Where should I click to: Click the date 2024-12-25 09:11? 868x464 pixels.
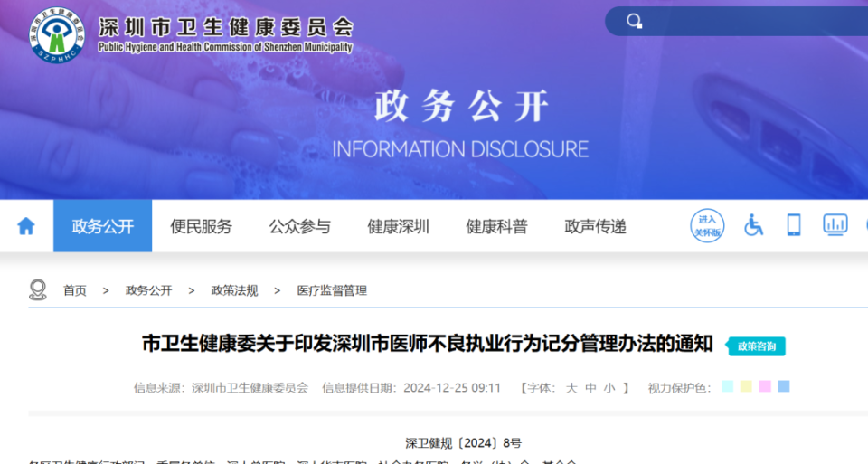pyautogui.click(x=452, y=388)
